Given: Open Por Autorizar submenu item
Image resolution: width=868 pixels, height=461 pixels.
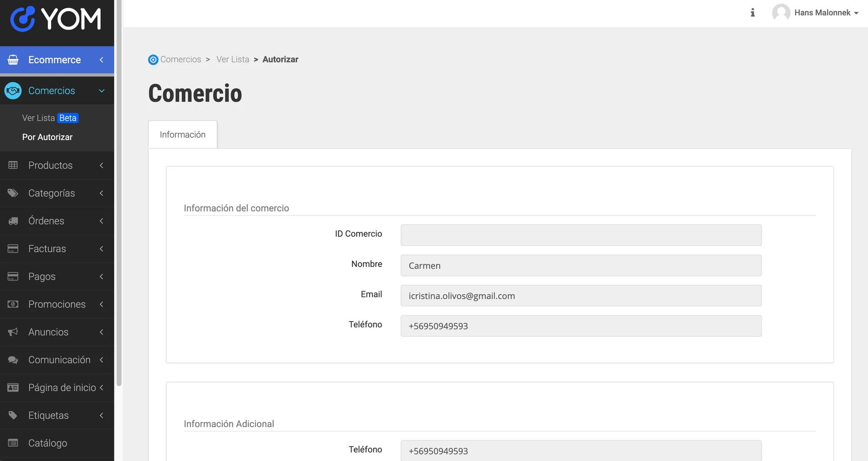Looking at the screenshot, I should point(47,137).
